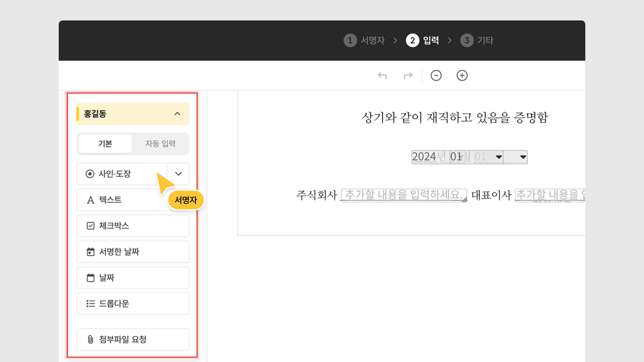Switch to the 자동 입력 tab
The image size is (644, 362).
tap(160, 144)
